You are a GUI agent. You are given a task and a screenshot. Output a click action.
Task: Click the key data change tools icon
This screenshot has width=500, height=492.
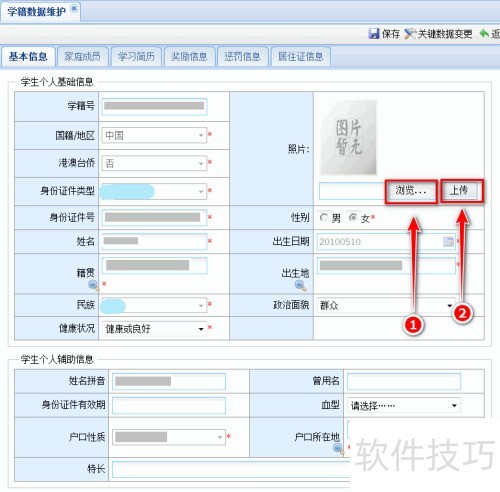(x=410, y=34)
